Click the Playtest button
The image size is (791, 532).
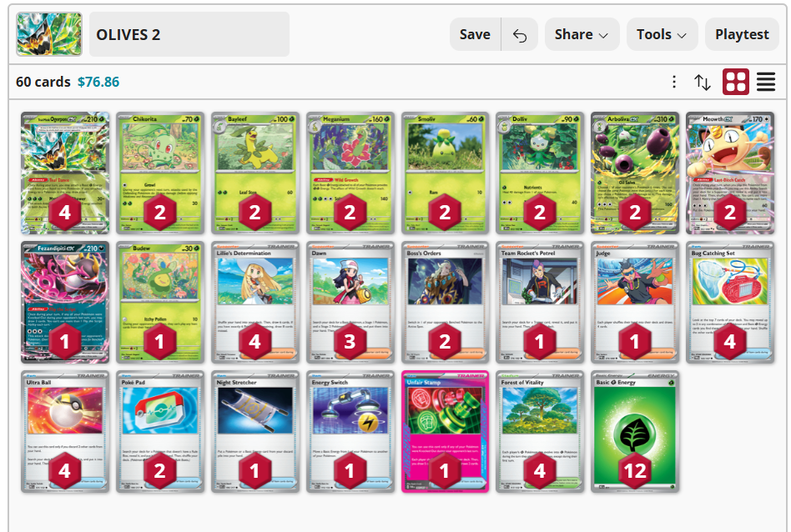pyautogui.click(x=742, y=34)
